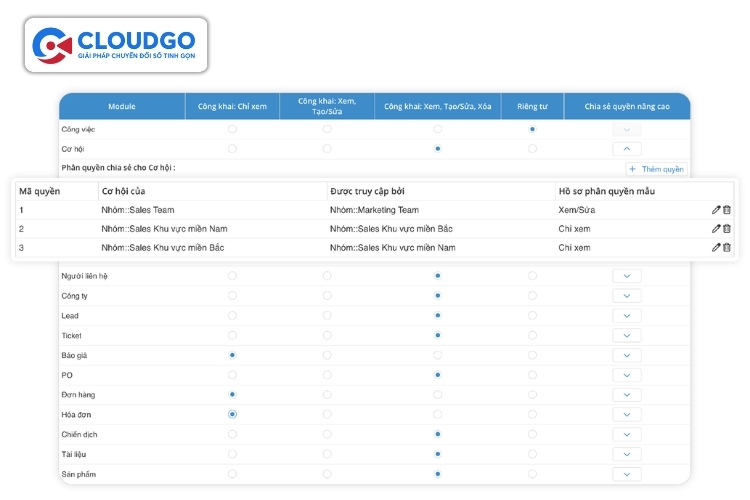Click Nhóm::Sales Team cell in rule 1
The width and height of the screenshot is (750, 500).
[x=139, y=210]
